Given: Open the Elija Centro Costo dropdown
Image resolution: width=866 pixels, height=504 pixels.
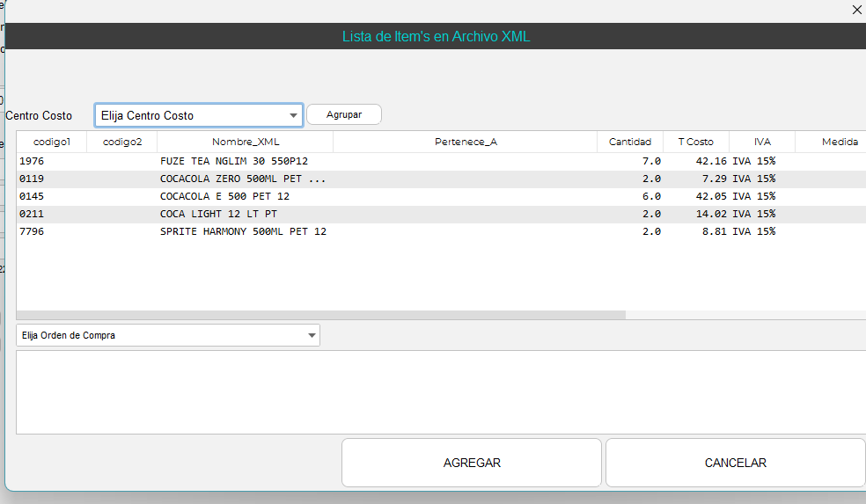Looking at the screenshot, I should [x=199, y=115].
